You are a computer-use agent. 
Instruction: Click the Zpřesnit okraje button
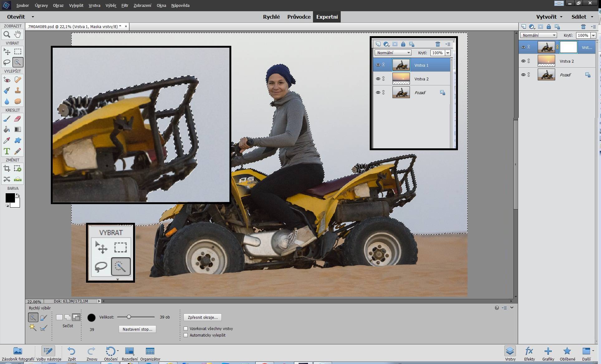pos(203,317)
